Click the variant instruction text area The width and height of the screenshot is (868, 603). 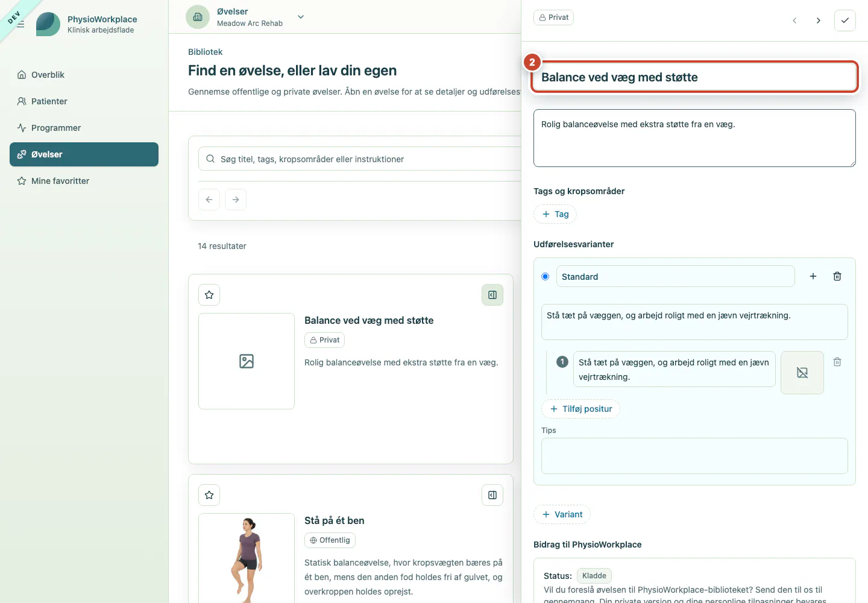(x=694, y=322)
